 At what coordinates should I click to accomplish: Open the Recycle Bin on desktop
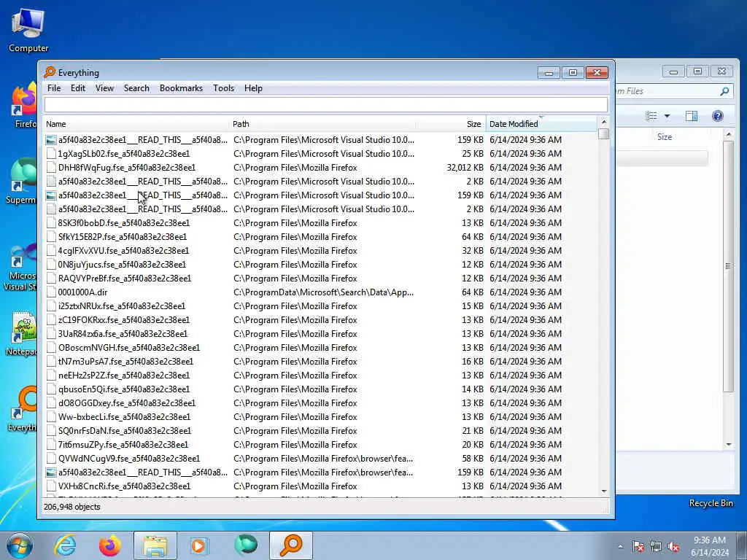pyautogui.click(x=711, y=503)
